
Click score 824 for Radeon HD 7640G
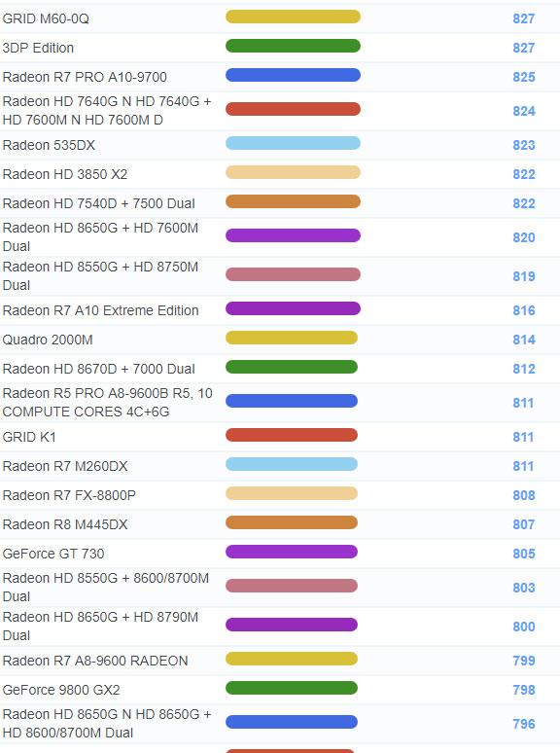[x=523, y=112]
